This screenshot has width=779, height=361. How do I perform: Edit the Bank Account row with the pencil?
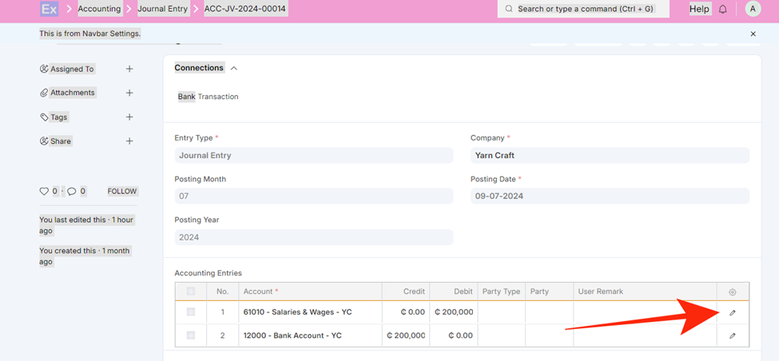point(732,336)
